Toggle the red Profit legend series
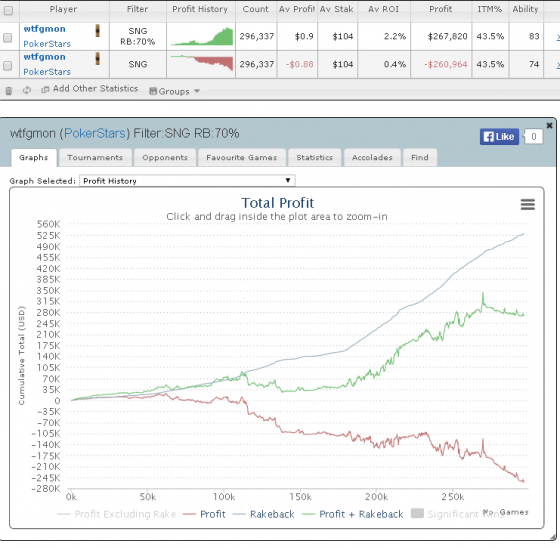 tap(204, 514)
